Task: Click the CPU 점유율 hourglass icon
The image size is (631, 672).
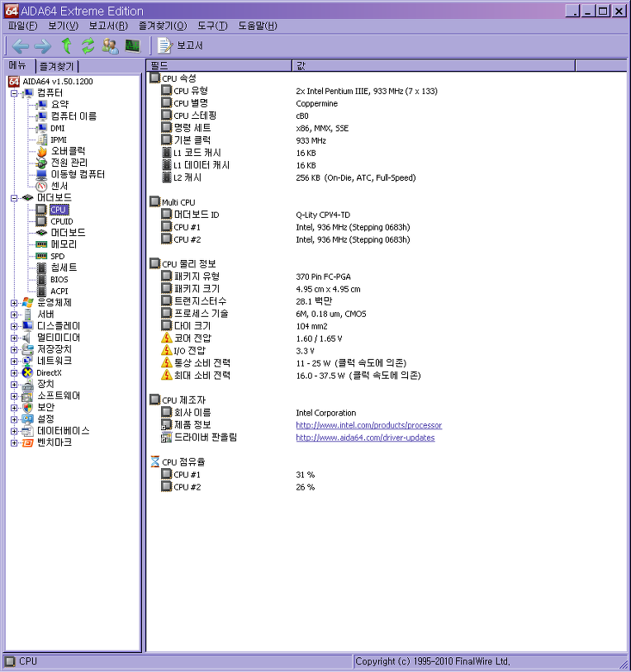Action: click(154, 461)
